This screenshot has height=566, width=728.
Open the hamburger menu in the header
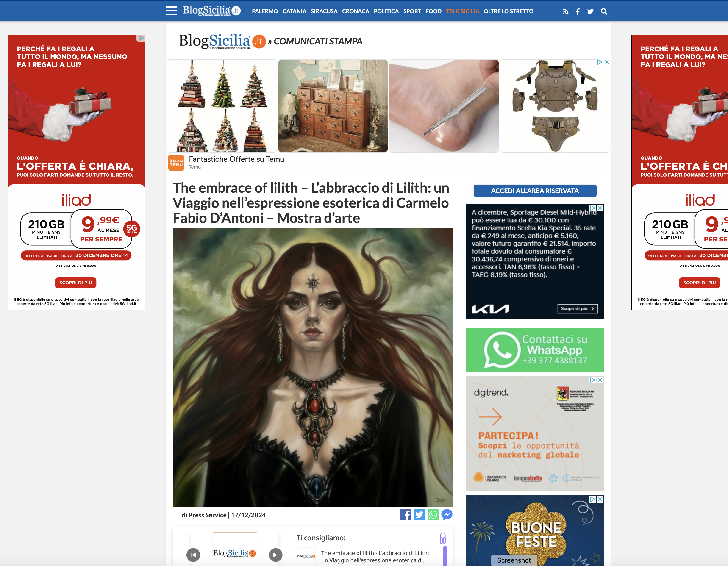coord(171,11)
